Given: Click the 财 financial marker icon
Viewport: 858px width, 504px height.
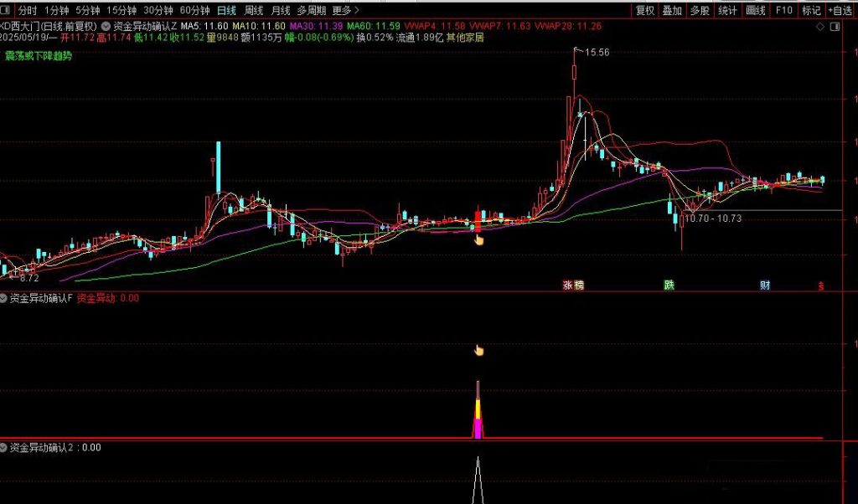Looking at the screenshot, I should (x=764, y=285).
